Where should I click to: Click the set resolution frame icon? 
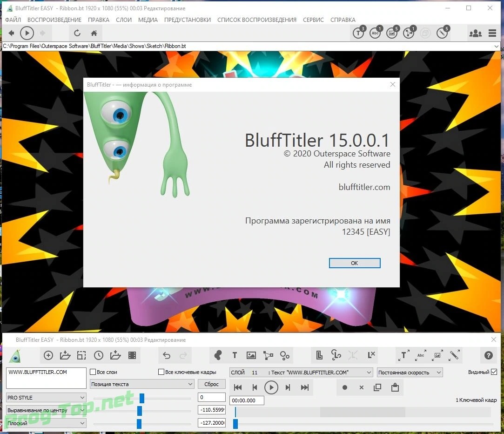click(81, 355)
